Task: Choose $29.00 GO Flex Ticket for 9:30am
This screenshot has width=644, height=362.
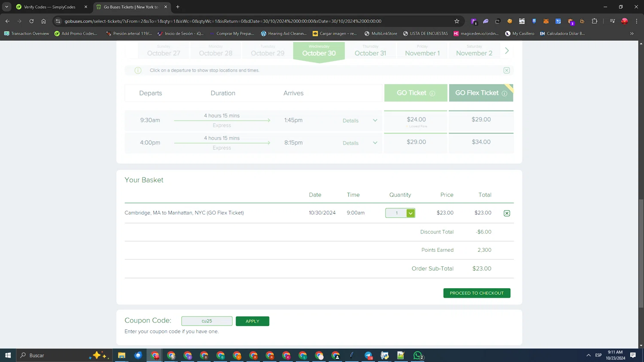Action: (x=481, y=121)
